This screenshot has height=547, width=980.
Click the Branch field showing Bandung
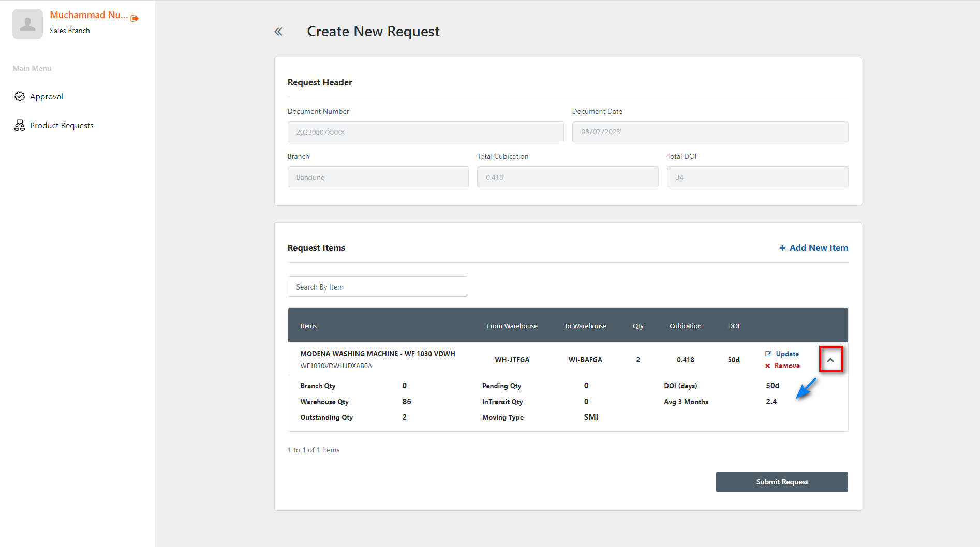coord(378,177)
